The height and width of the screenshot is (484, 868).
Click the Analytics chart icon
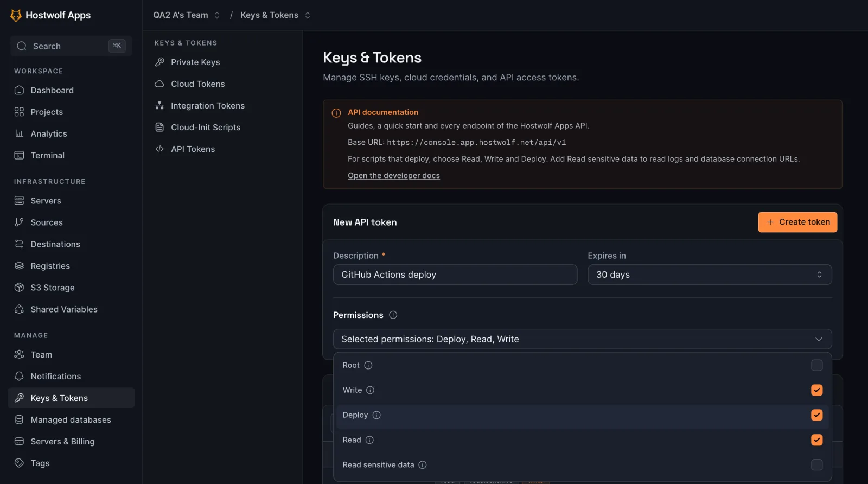click(x=19, y=133)
